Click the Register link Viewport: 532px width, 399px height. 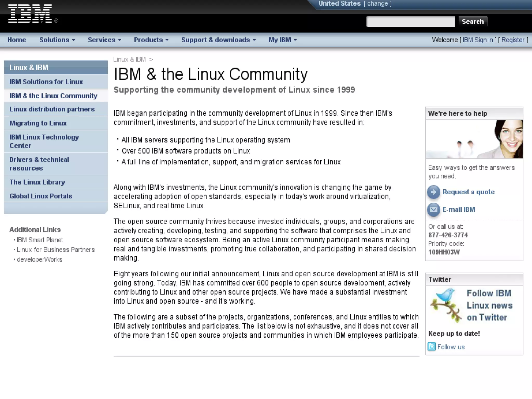[x=513, y=40]
